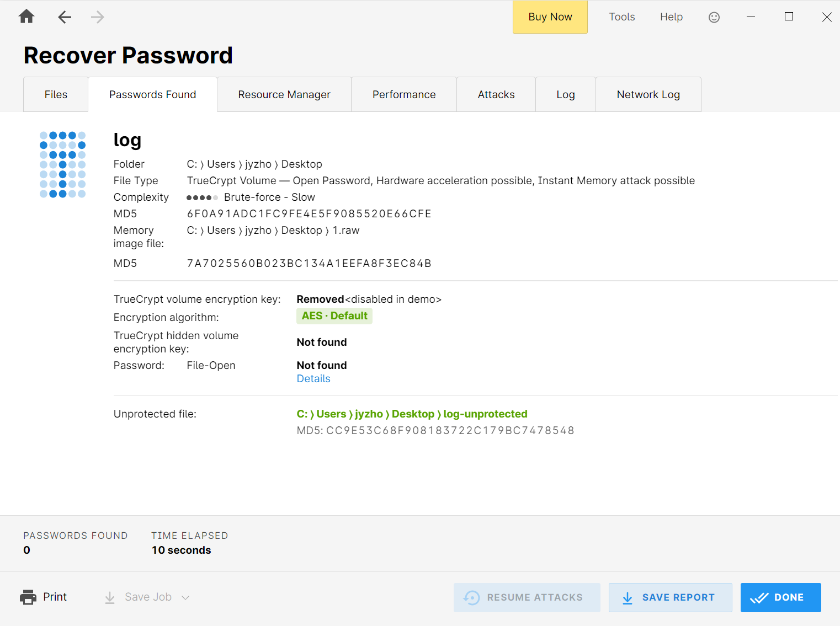Image resolution: width=840 pixels, height=626 pixels.
Task: Click the Home icon
Action: (26, 17)
